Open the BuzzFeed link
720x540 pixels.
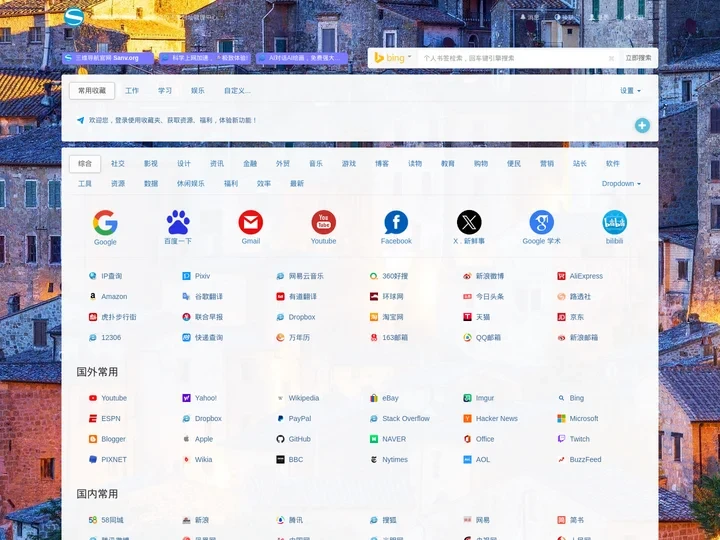[x=585, y=459]
